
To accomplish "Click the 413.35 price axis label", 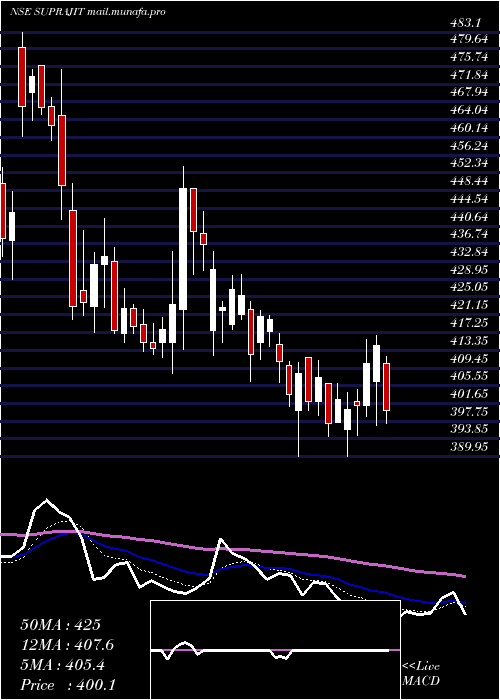I will tap(468, 341).
